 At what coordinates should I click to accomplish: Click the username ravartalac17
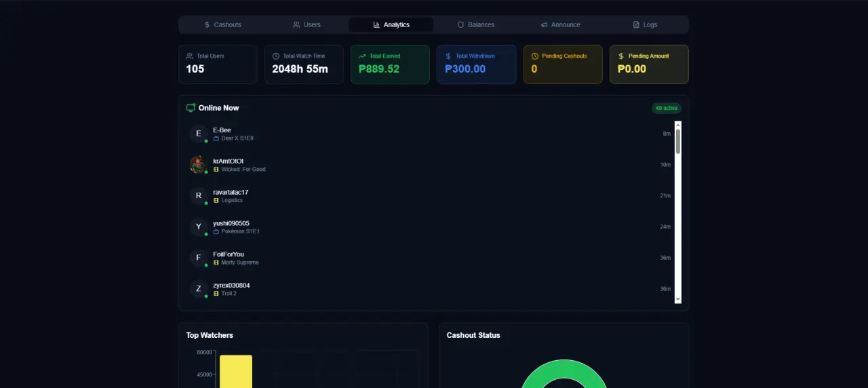pyautogui.click(x=231, y=192)
